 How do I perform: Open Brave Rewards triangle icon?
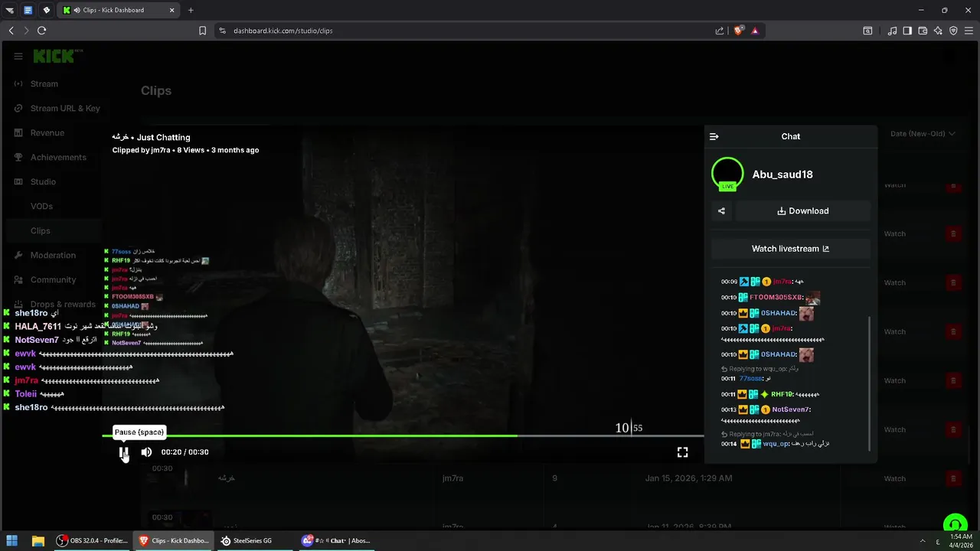(x=755, y=31)
